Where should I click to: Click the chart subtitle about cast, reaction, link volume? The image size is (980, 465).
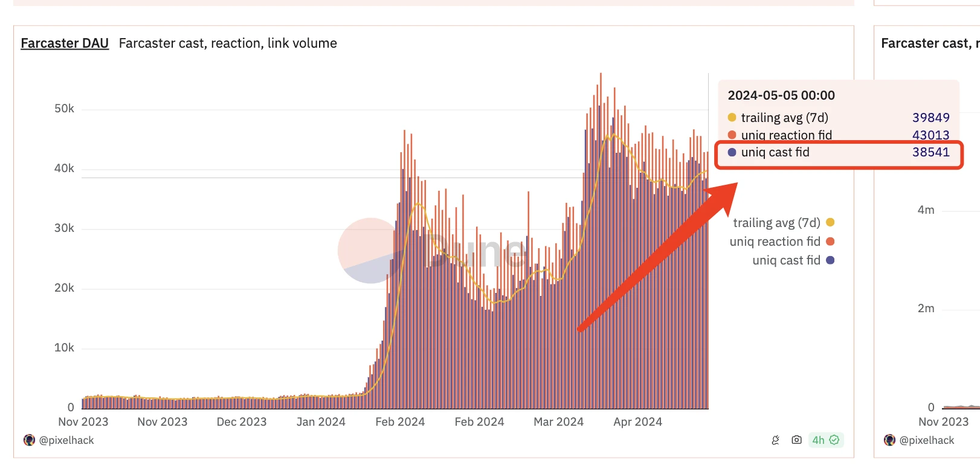point(228,43)
